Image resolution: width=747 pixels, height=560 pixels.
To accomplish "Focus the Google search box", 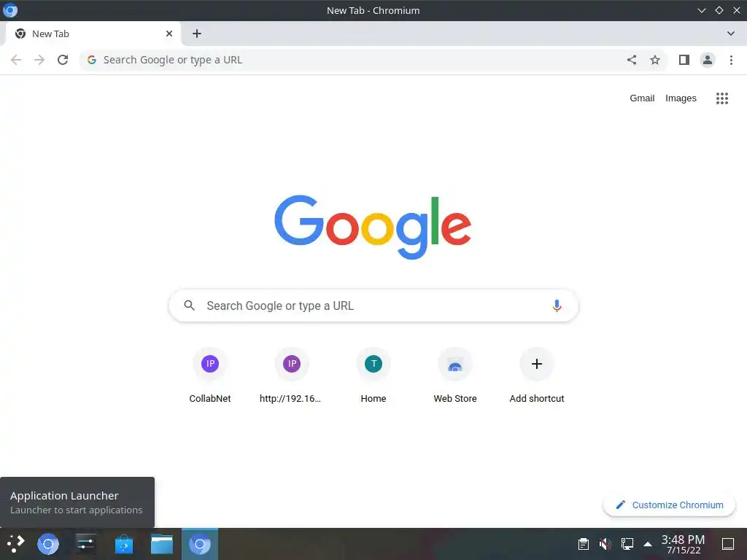I will (x=373, y=306).
